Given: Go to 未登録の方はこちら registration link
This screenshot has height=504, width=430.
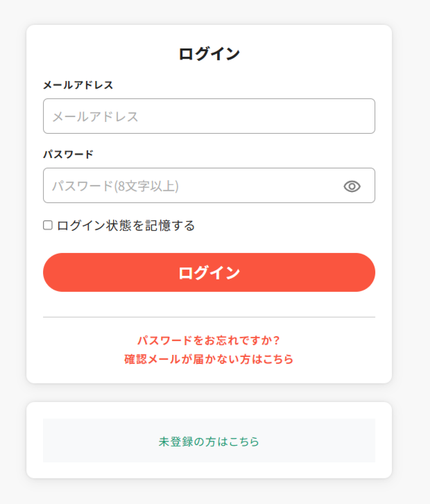Looking at the screenshot, I should 209,441.
